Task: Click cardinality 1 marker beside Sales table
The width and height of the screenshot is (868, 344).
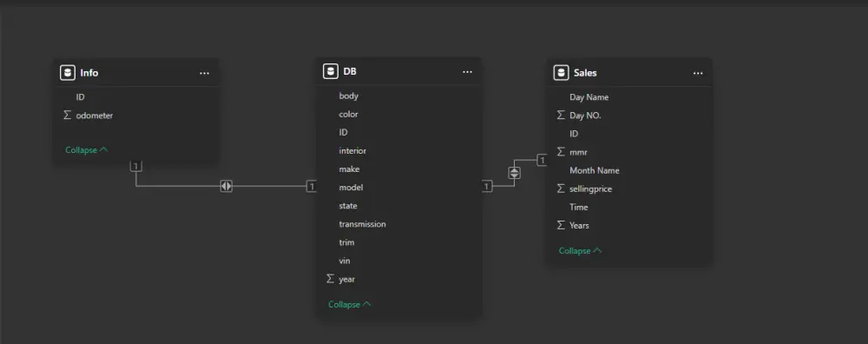Action: point(542,161)
